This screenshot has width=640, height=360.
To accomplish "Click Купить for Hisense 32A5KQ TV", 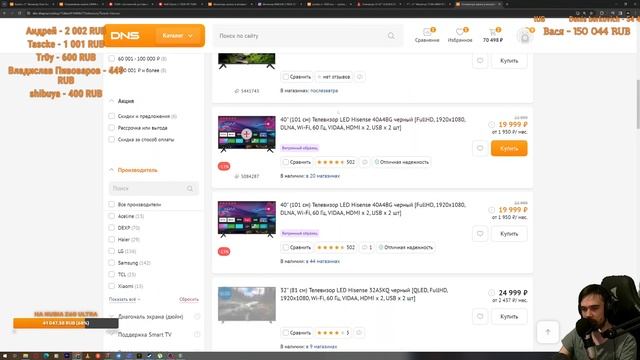I will pos(509,316).
